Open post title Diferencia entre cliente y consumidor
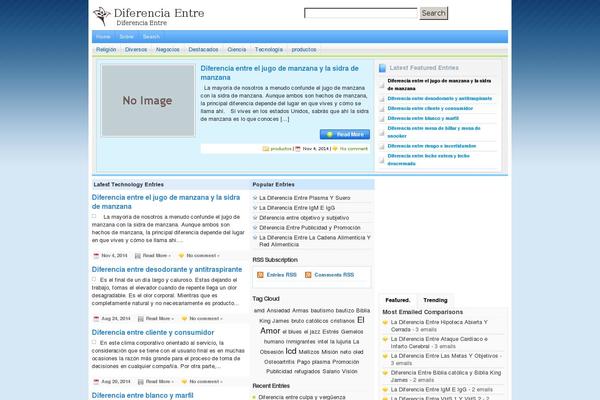The height and width of the screenshot is (400, 600). (x=153, y=333)
